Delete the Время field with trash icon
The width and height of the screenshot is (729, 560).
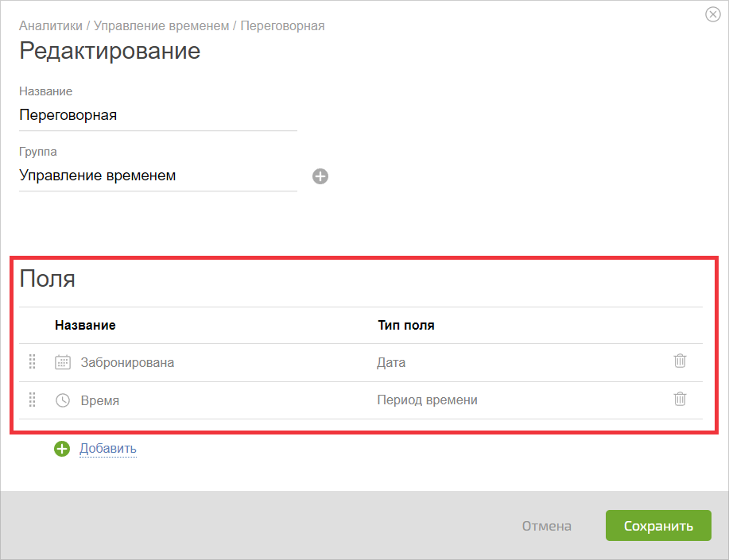(680, 399)
